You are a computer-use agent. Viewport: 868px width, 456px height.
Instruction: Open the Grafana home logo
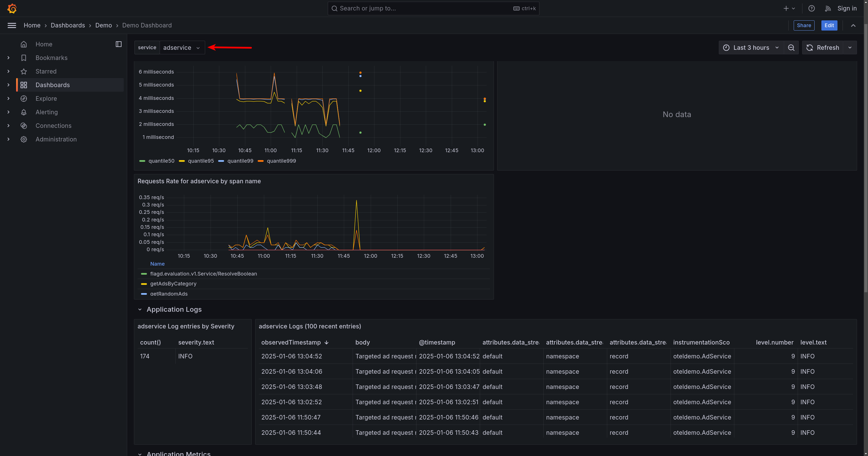(12, 8)
